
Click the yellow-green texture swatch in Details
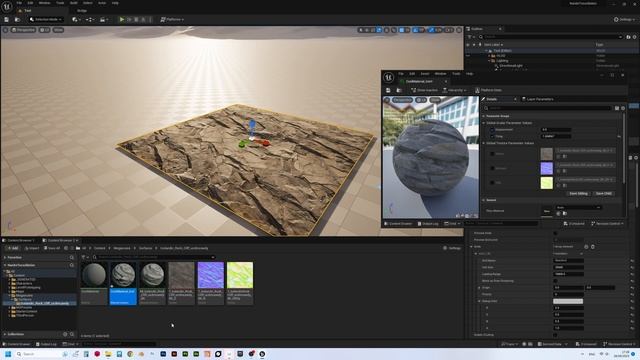point(547,182)
